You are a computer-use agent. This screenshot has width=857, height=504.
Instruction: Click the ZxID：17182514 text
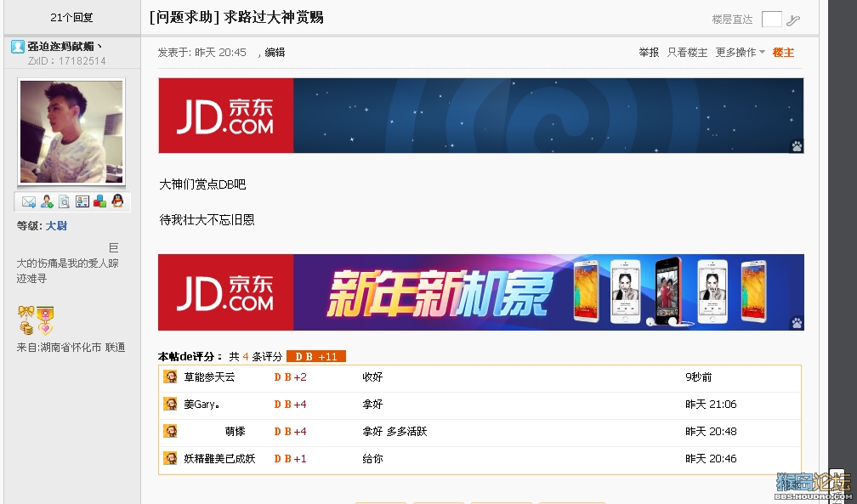pyautogui.click(x=66, y=60)
